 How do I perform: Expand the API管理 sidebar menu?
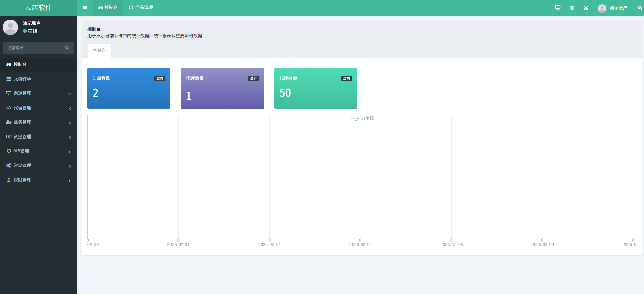pyautogui.click(x=38, y=151)
